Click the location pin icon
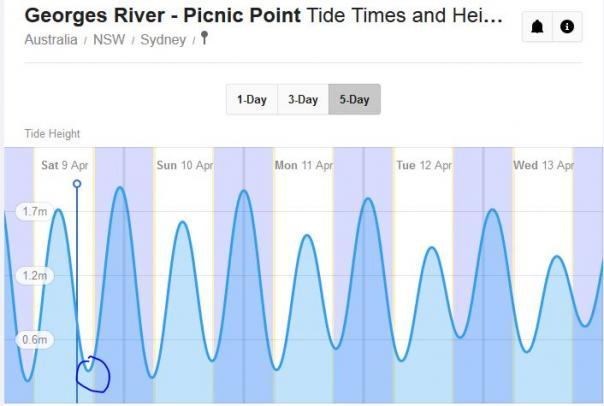The width and height of the screenshot is (604, 406). [x=205, y=38]
